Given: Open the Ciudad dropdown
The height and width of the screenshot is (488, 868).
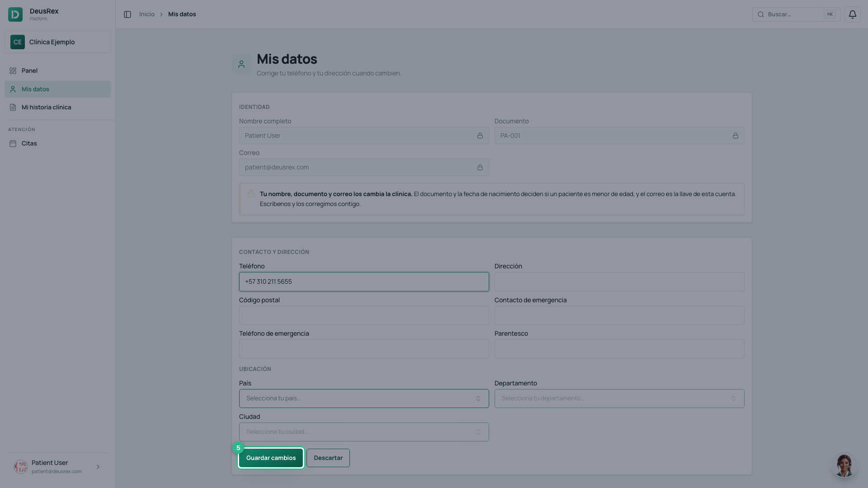Looking at the screenshot, I should [x=364, y=432].
